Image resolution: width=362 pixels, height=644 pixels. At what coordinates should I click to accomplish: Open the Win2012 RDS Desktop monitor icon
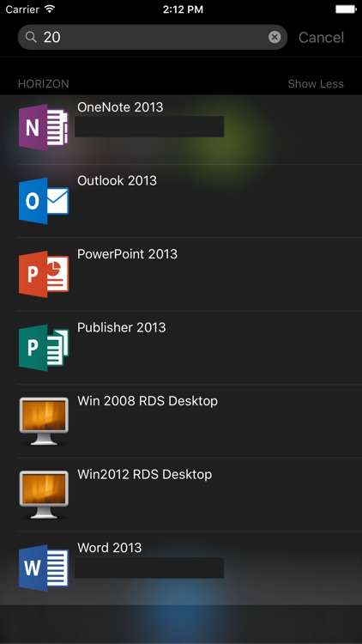coord(44,495)
